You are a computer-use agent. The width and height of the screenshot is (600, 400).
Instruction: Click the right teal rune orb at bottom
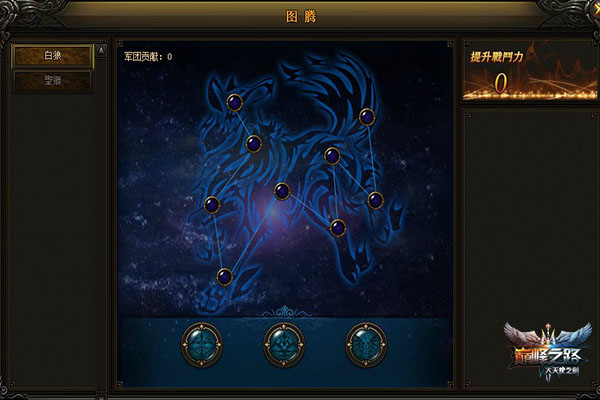(x=366, y=344)
